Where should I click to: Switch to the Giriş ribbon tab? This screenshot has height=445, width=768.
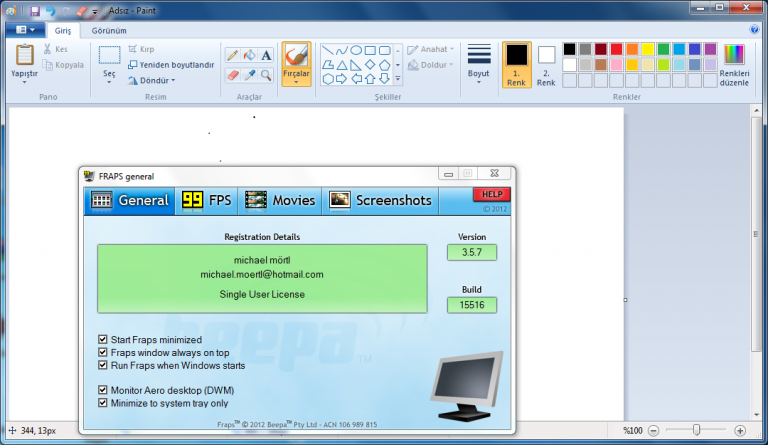[x=63, y=30]
